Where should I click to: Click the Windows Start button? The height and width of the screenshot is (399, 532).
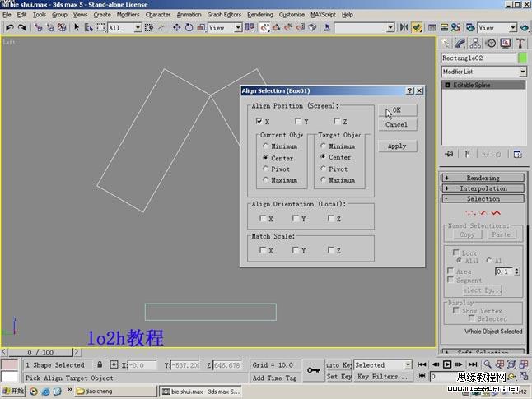coord(13,391)
